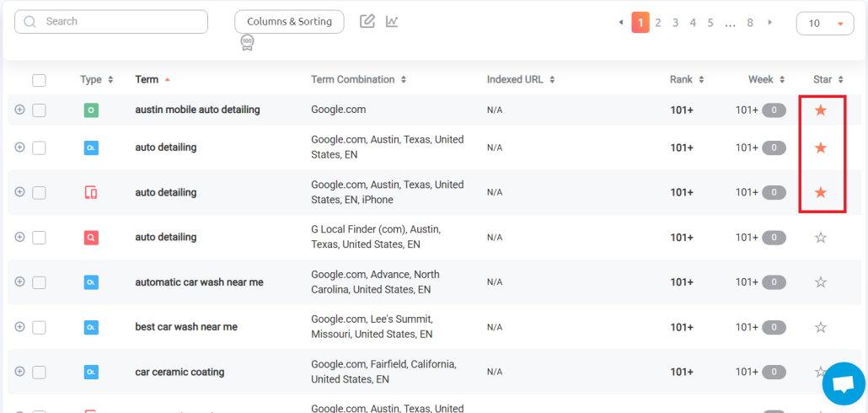The image size is (868, 413).
Task: Check best car wash near me checkbox
Action: 39,327
